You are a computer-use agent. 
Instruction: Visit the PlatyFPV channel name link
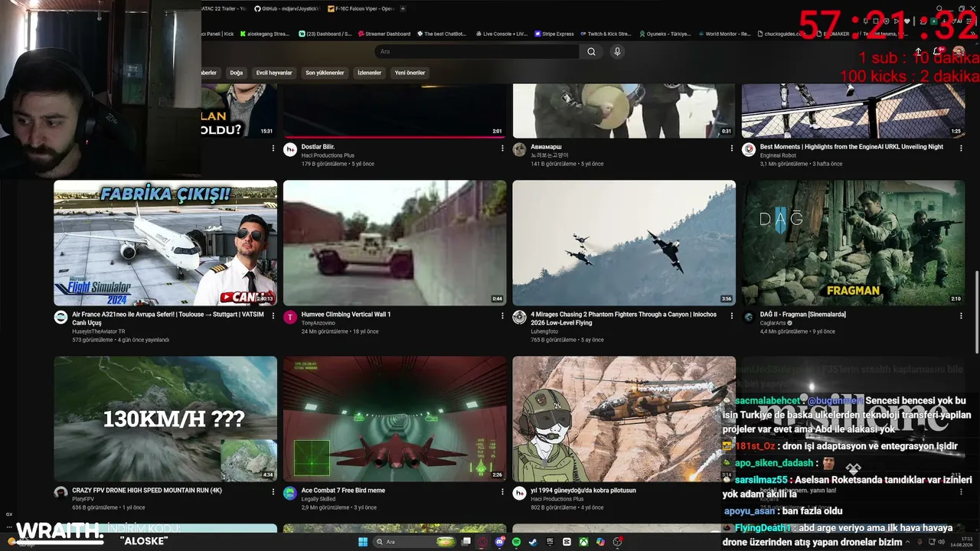click(x=83, y=499)
